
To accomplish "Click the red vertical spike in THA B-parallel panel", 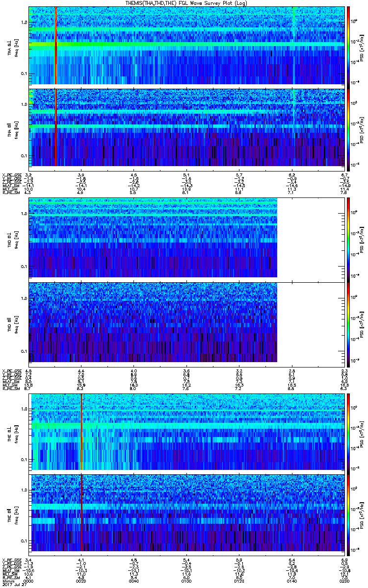I will tap(55, 127).
